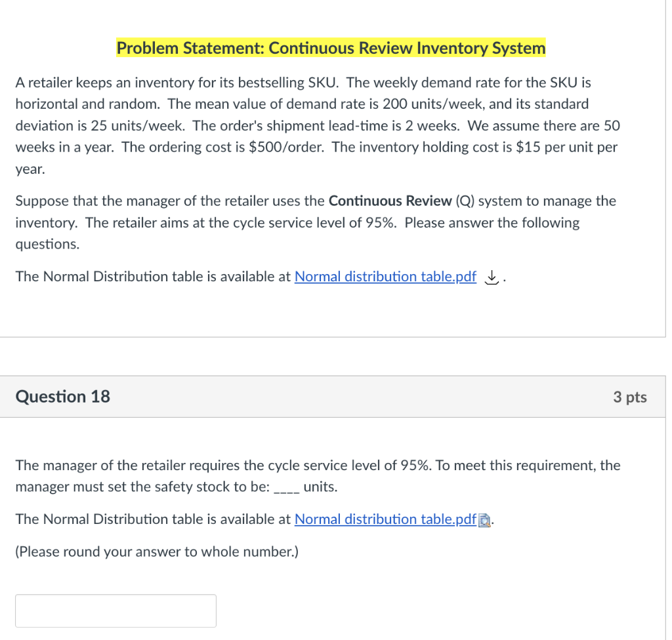Click the empty response field for Question 18

pyautogui.click(x=115, y=610)
